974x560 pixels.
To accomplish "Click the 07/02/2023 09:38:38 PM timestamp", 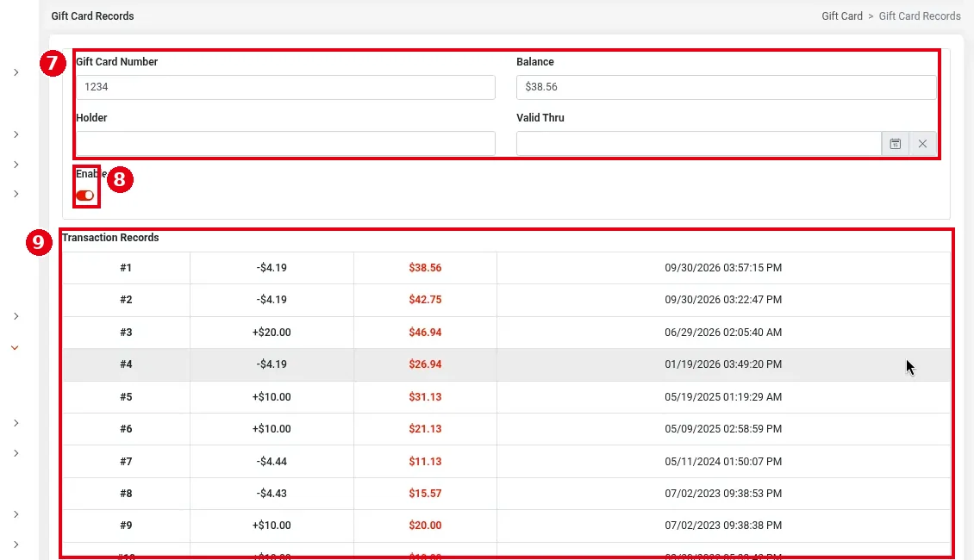I will pos(723,526).
